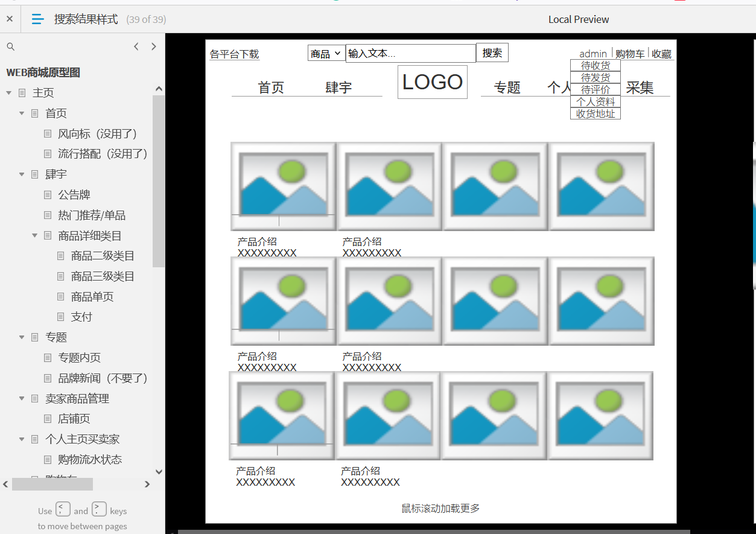The height and width of the screenshot is (534, 756).
Task: Select 主页 in the sitemap tree
Action: (x=43, y=93)
